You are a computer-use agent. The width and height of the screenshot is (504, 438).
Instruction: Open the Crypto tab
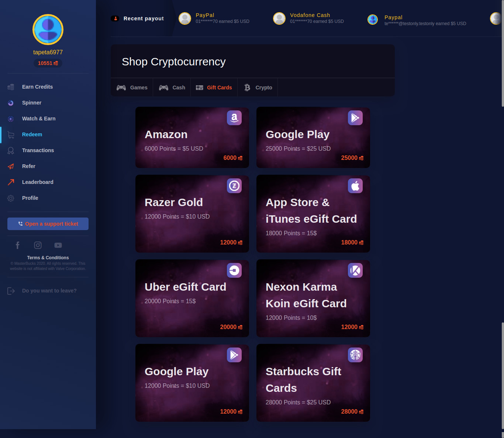pyautogui.click(x=258, y=88)
